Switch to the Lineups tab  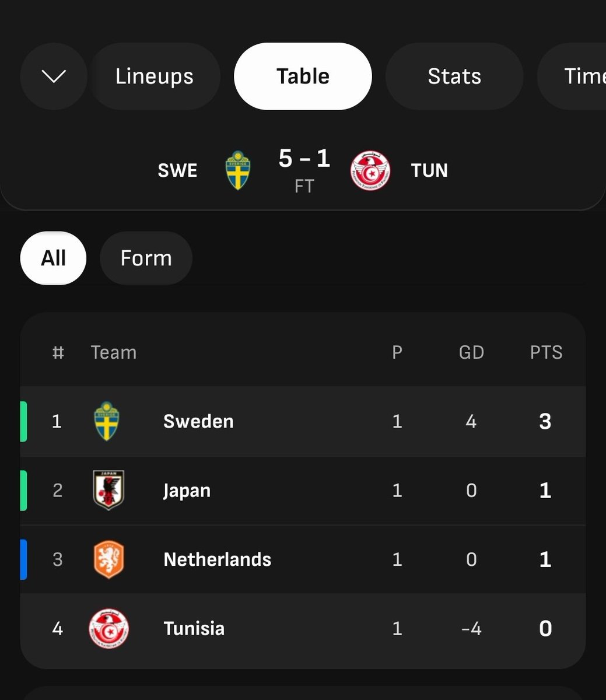coord(155,76)
